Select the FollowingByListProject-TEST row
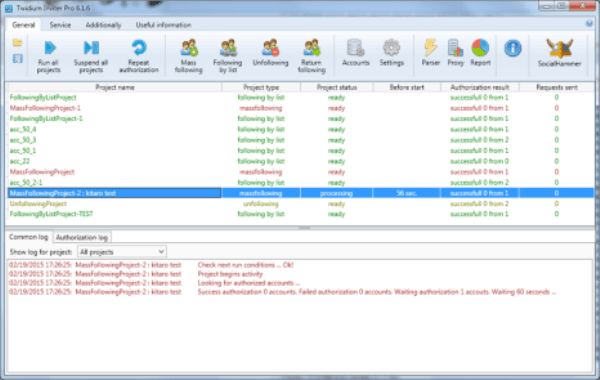600x380 pixels. pyautogui.click(x=301, y=214)
